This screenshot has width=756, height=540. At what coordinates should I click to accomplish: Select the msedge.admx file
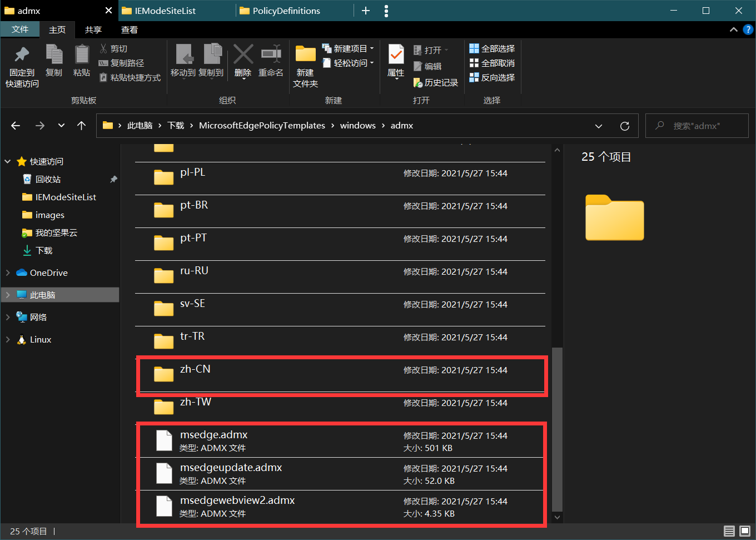click(x=340, y=441)
